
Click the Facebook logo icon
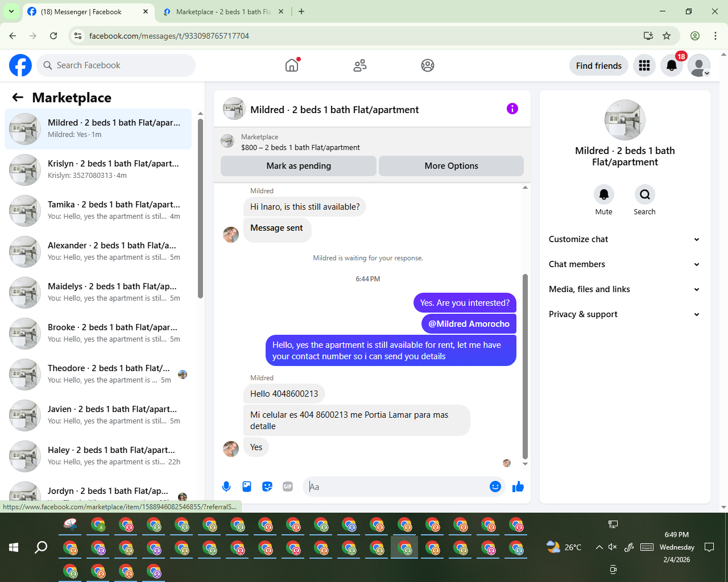pos(20,65)
